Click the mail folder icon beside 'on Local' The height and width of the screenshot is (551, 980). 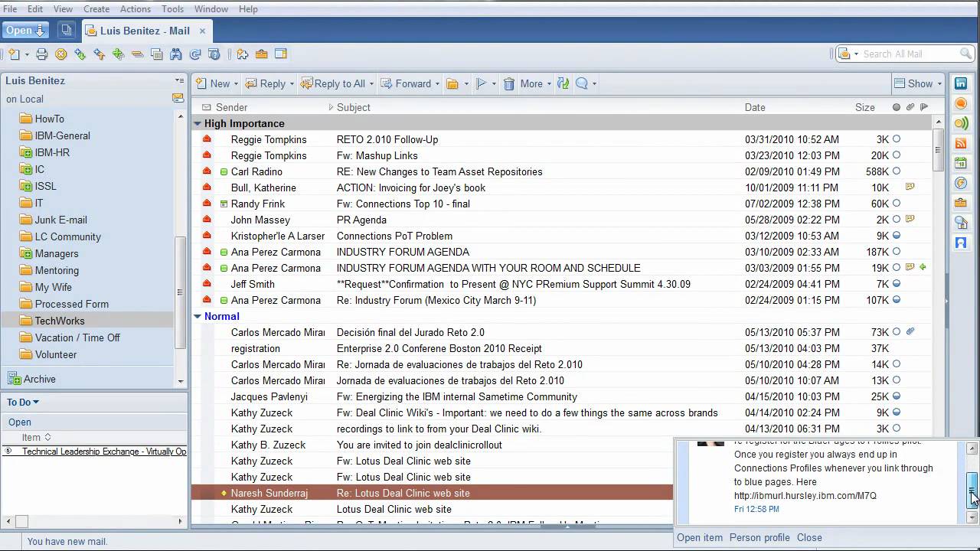(178, 98)
